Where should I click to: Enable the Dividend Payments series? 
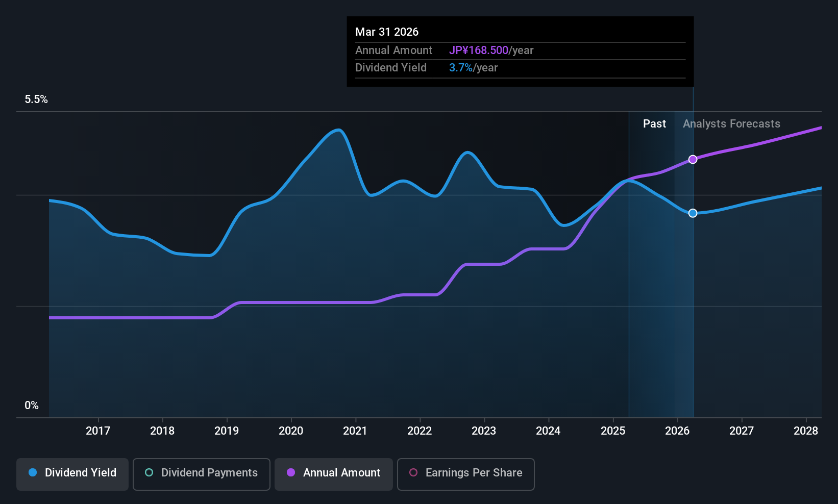point(201,474)
